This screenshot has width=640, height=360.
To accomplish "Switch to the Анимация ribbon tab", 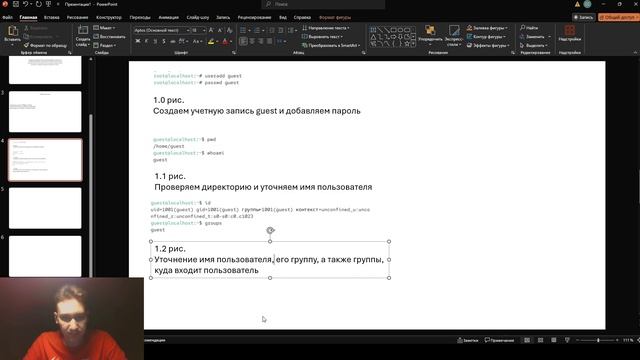I will click(x=168, y=18).
